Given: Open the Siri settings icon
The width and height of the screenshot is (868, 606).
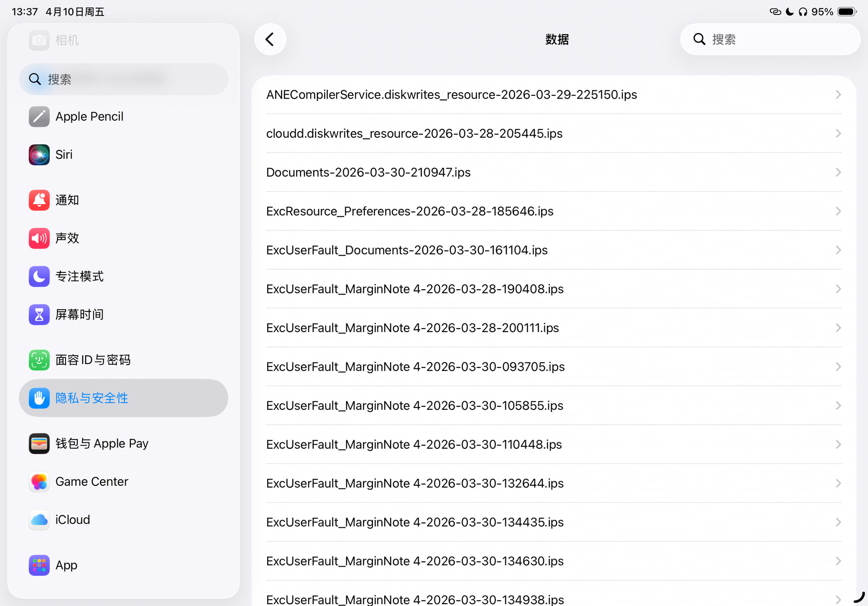Looking at the screenshot, I should point(39,155).
